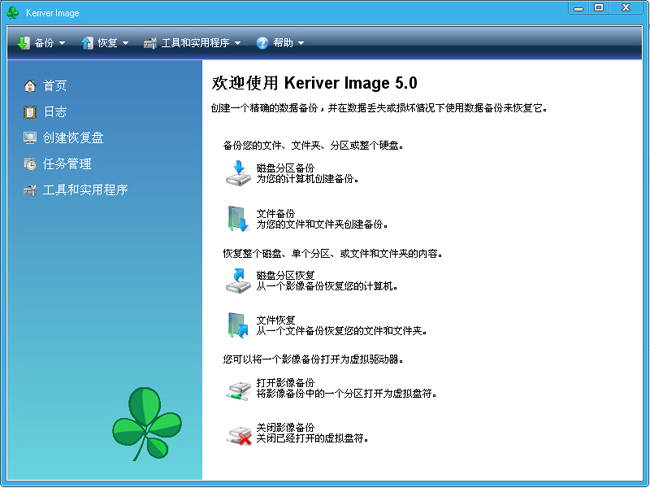This screenshot has width=650, height=488.
Task: Open the 备份 menu in toolbar
Action: (x=41, y=42)
